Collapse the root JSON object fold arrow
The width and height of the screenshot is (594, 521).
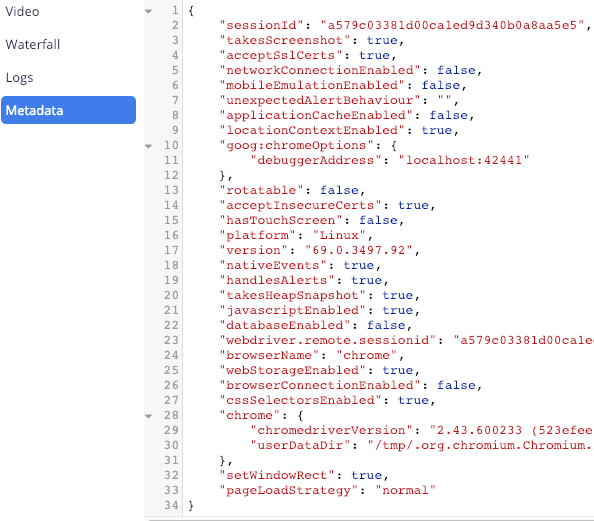149,11
